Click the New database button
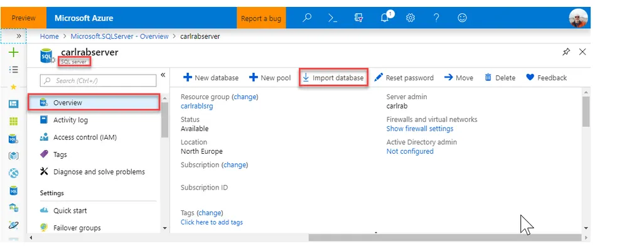This screenshot has height=251, width=644. (x=211, y=78)
